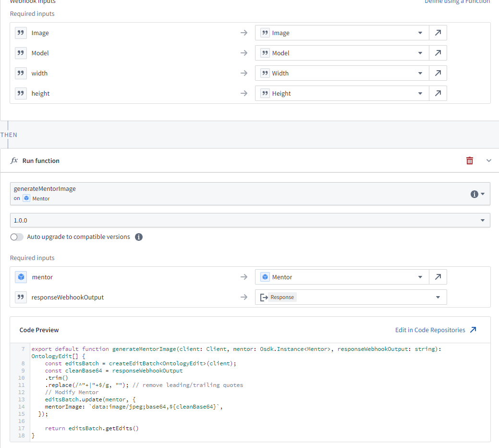The image size is (499, 448).
Task: Open Image input mapping arrow icon
Action: click(438, 33)
